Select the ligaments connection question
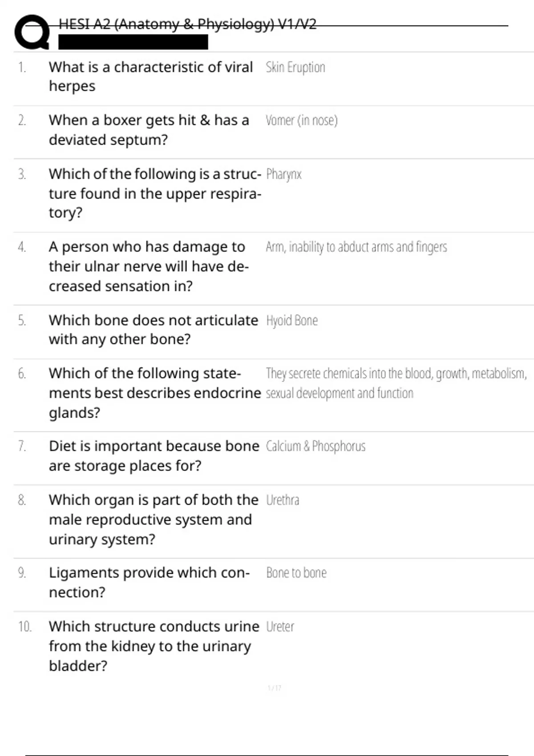534x756 pixels. point(149,583)
